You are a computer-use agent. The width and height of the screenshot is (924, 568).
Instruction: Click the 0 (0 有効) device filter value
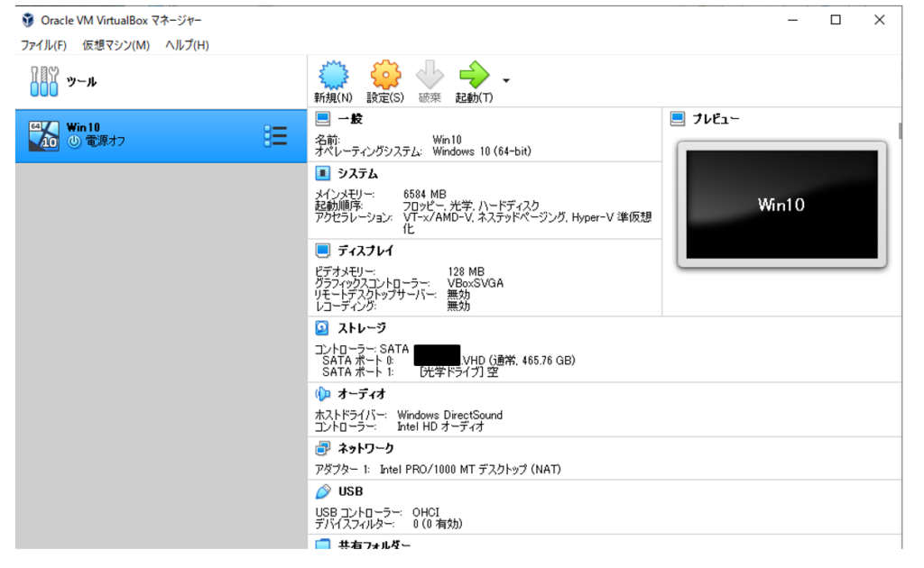coord(438,524)
